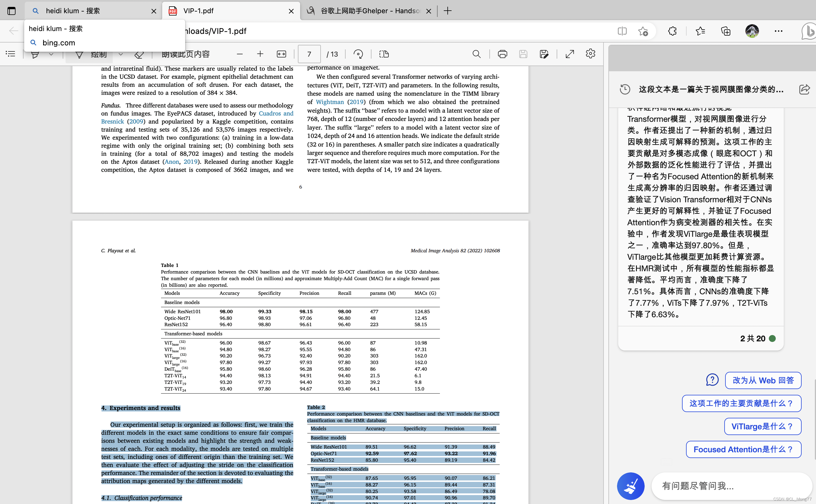816x504 pixels.
Task: Open the Cuadros and Bresnick reference link
Action: click(x=276, y=113)
